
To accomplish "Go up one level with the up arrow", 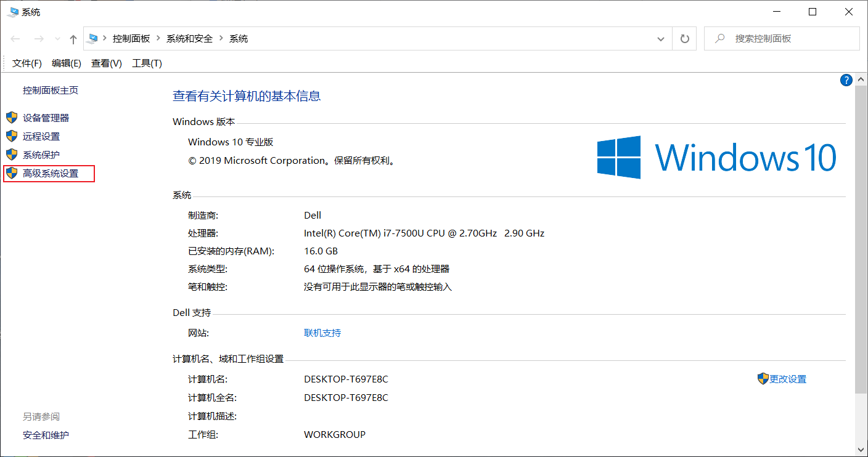I will pos(73,39).
